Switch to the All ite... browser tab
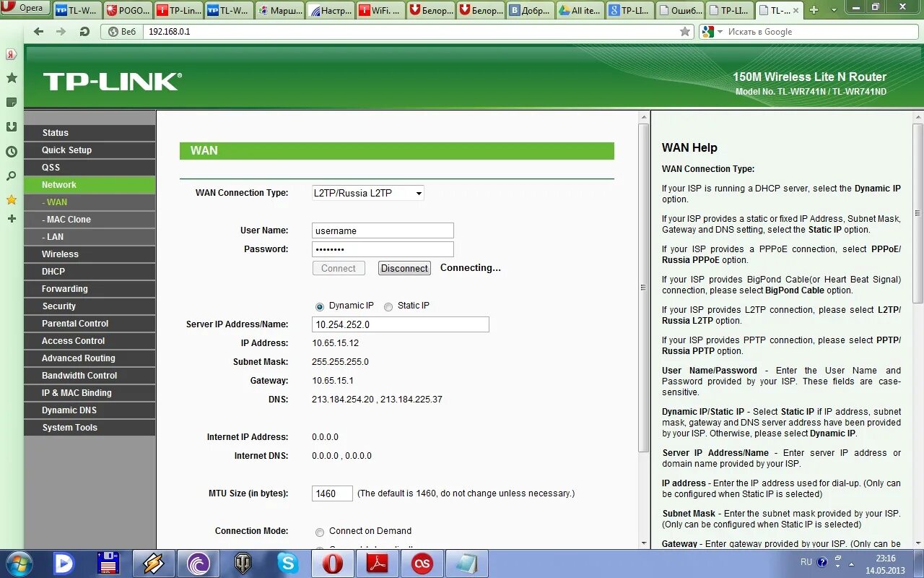Image resolution: width=924 pixels, height=578 pixels. pyautogui.click(x=579, y=10)
